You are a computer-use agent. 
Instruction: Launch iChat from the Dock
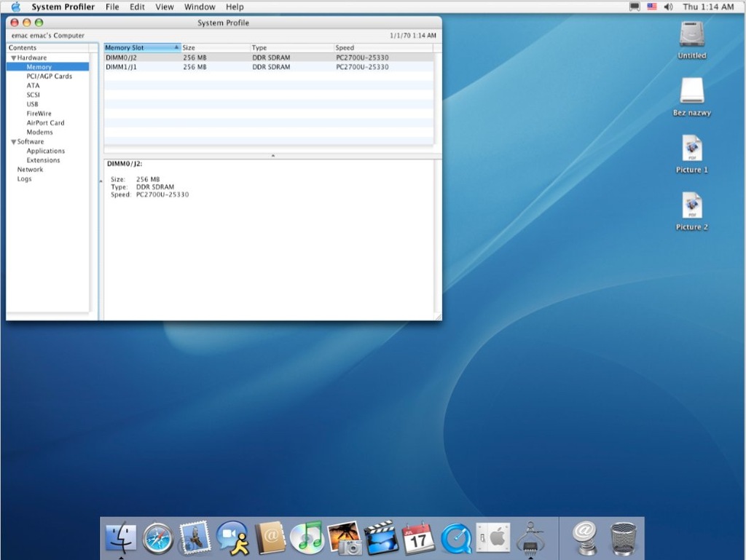[x=232, y=538]
